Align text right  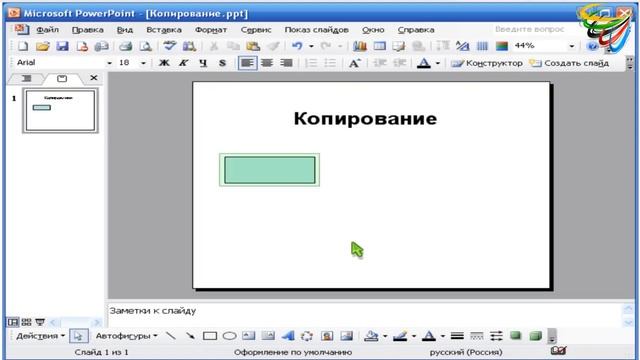click(x=287, y=63)
